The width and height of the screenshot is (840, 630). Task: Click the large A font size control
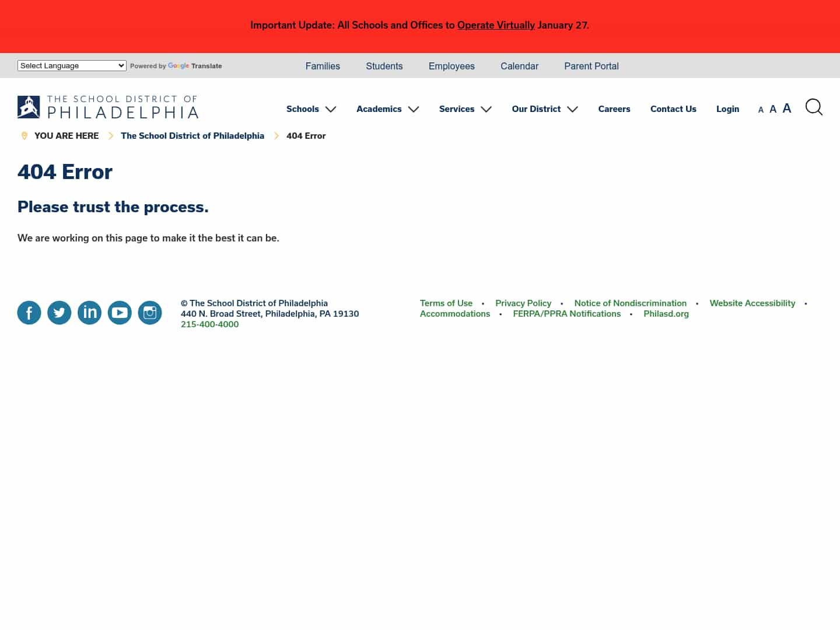pyautogui.click(x=787, y=107)
